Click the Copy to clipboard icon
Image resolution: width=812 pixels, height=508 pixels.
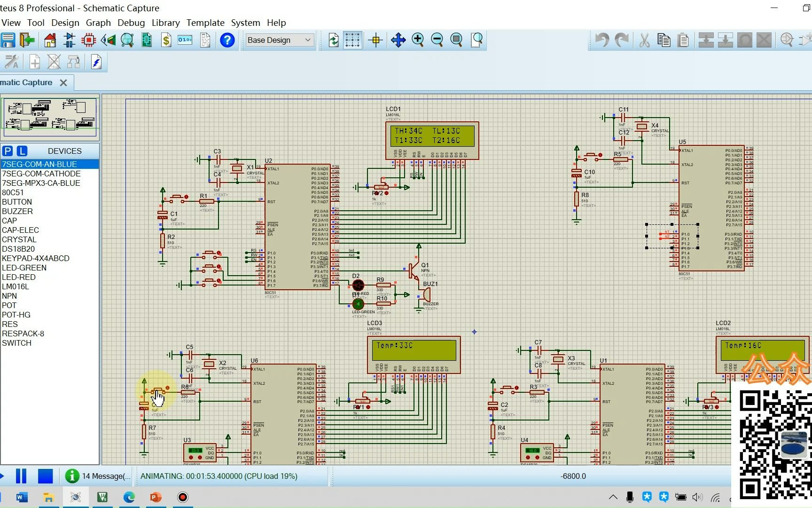(664, 40)
